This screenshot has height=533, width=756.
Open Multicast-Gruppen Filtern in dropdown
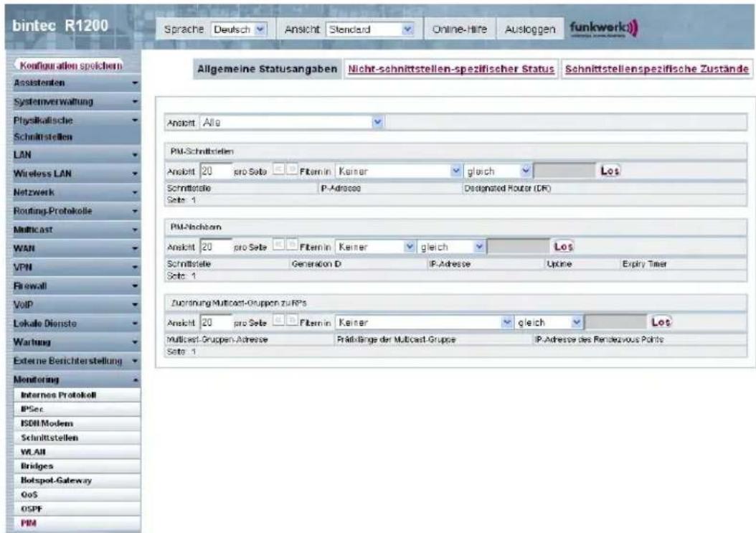425,323
